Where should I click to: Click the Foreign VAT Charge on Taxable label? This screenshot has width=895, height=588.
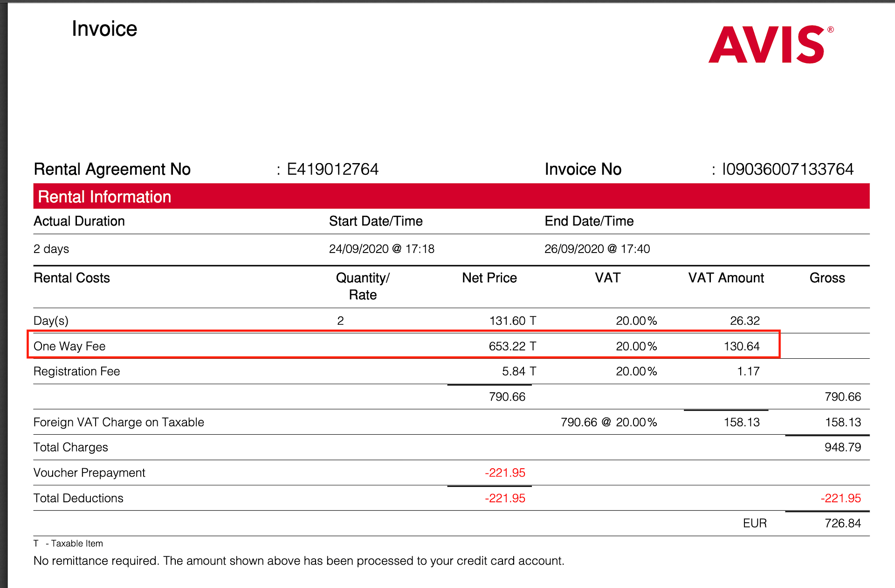(118, 422)
